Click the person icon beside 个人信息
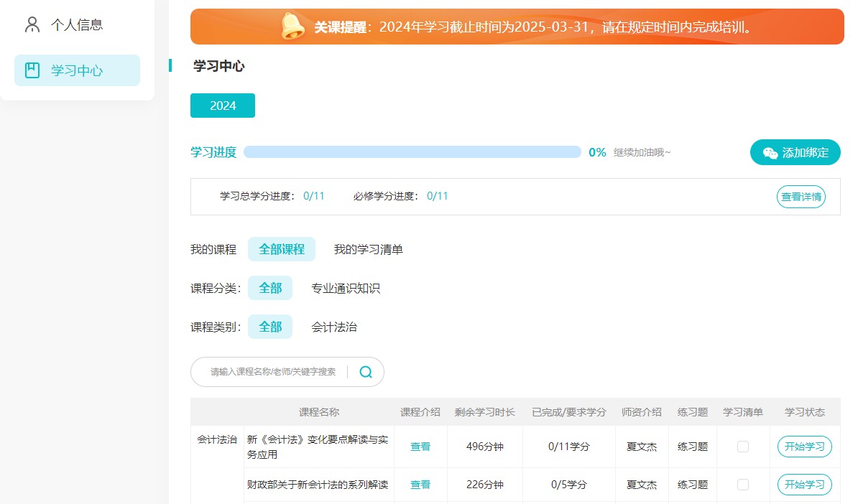Image resolution: width=858 pixels, height=504 pixels. click(31, 24)
